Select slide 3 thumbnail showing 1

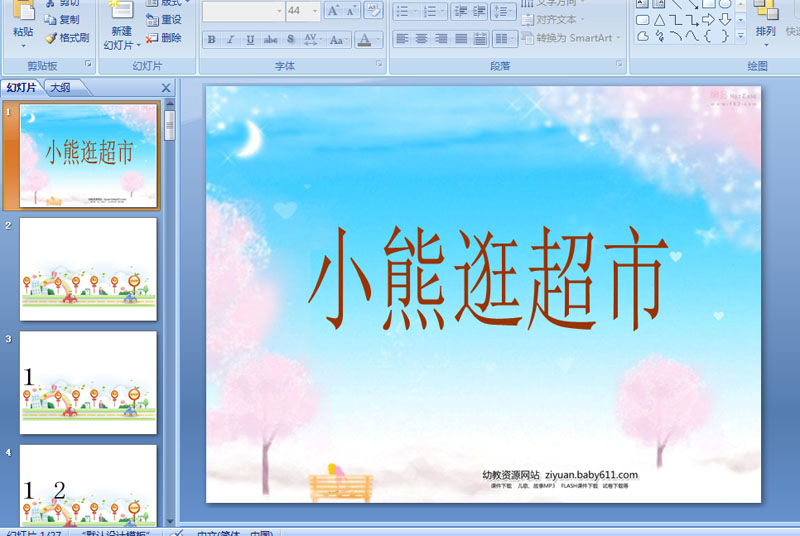click(88, 382)
